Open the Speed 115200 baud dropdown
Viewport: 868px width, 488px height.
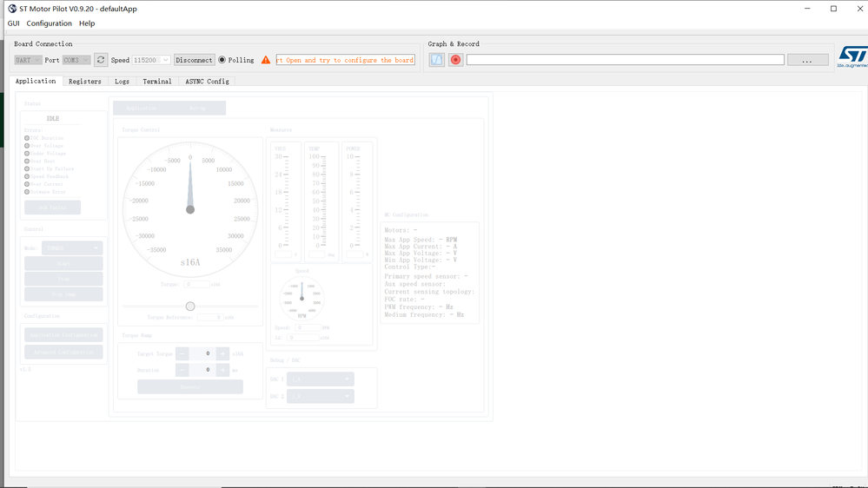151,60
